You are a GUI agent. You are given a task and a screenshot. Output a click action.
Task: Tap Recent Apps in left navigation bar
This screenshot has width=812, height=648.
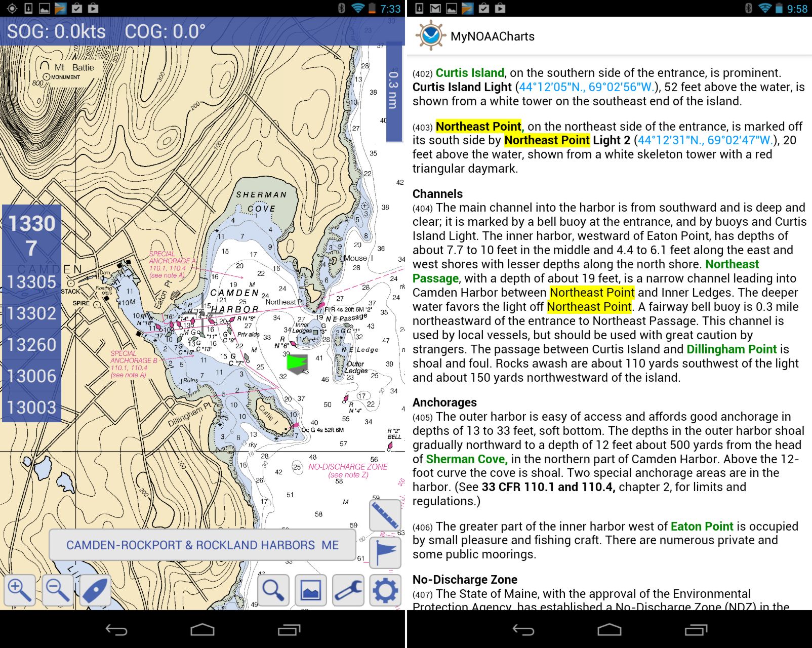(289, 630)
